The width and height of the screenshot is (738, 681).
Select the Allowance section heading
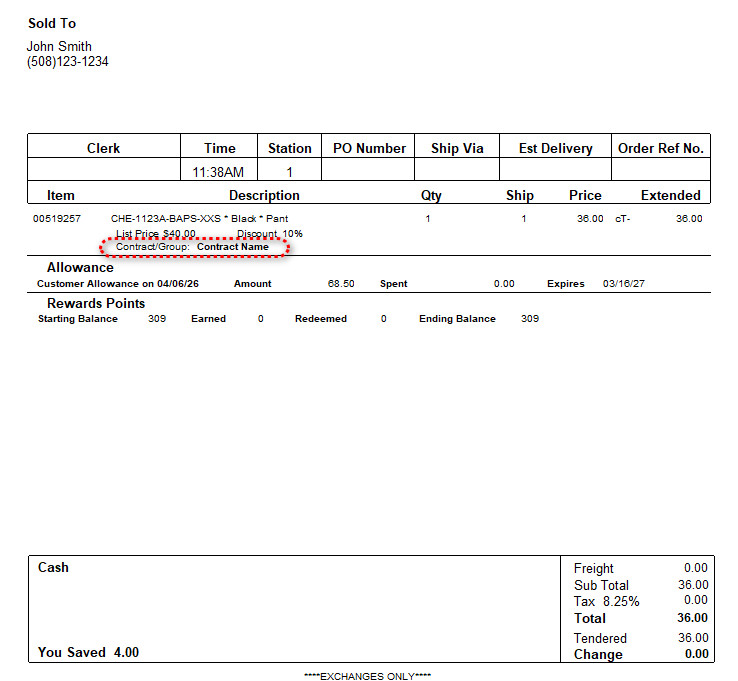(80, 268)
